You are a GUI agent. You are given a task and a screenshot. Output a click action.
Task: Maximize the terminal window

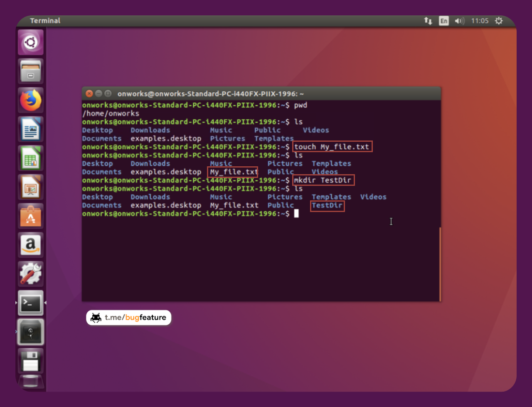coord(108,94)
